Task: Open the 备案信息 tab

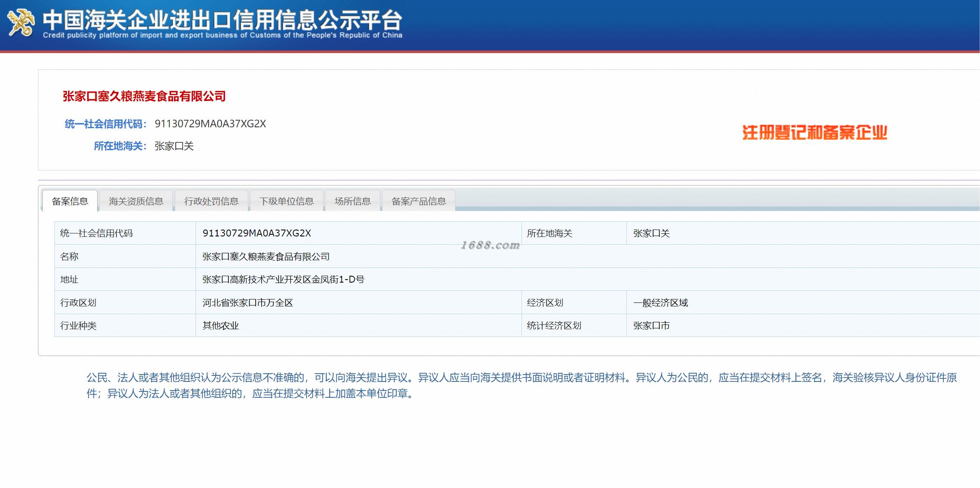Action: pos(70,201)
